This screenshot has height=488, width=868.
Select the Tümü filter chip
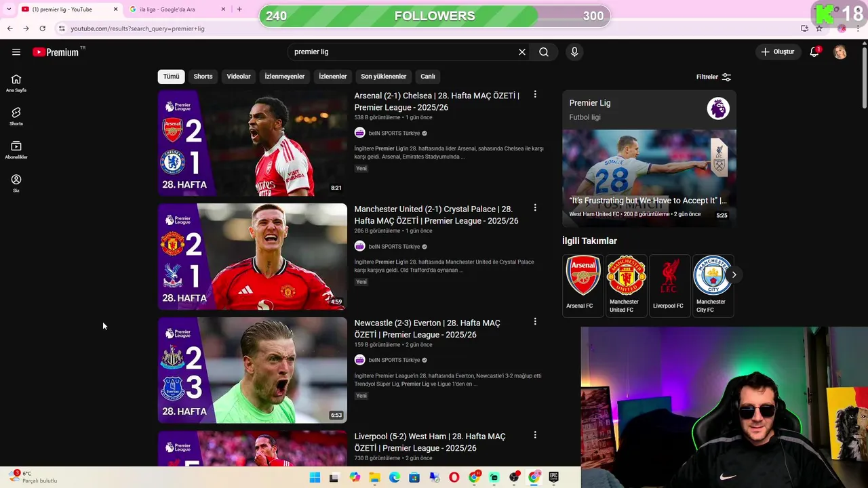(172, 77)
